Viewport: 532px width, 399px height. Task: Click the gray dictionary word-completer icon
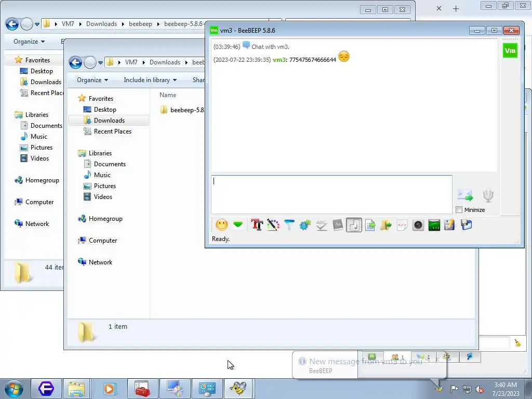(338, 224)
